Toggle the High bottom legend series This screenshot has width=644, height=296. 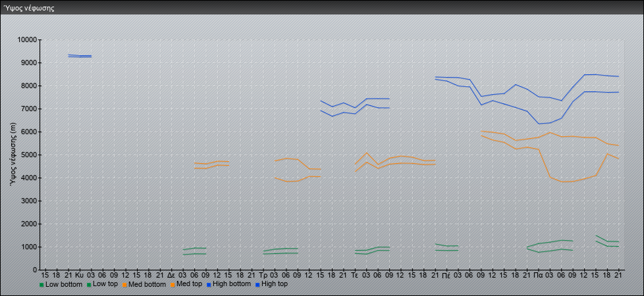[x=228, y=284]
